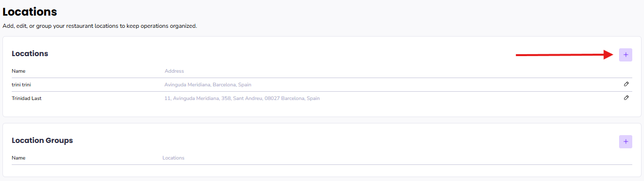
Task: Click the Location Groups card heading
Action: pos(42,141)
